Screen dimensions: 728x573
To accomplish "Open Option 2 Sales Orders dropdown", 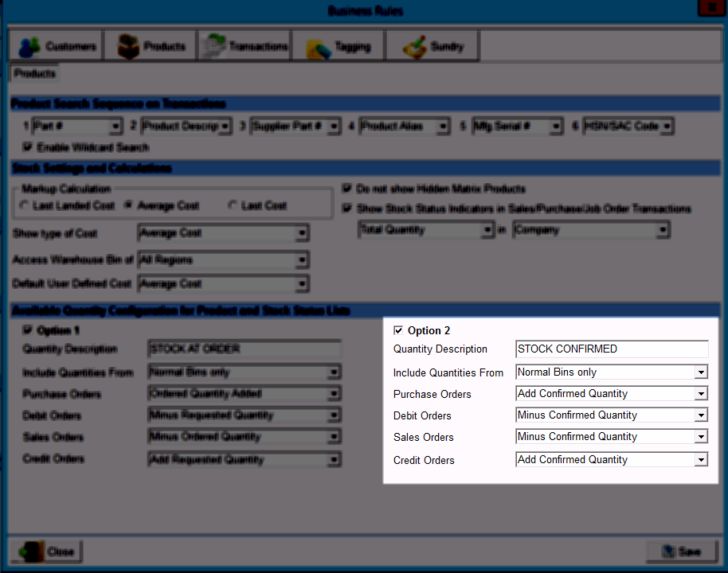I will 701,437.
